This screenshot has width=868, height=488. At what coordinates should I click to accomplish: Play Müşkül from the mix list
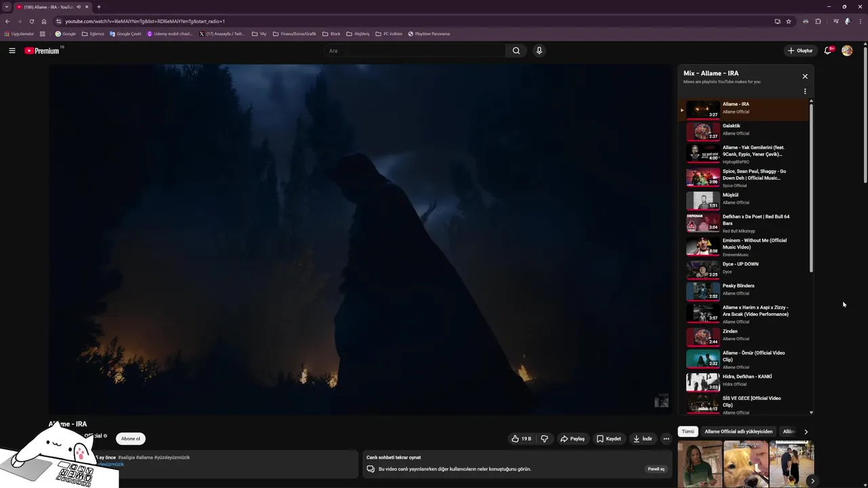coord(745,199)
